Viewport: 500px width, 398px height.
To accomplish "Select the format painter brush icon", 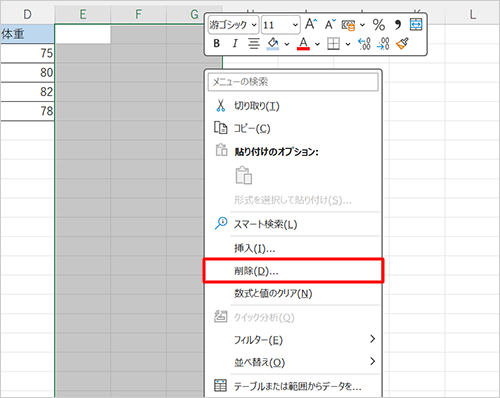I will (x=402, y=43).
